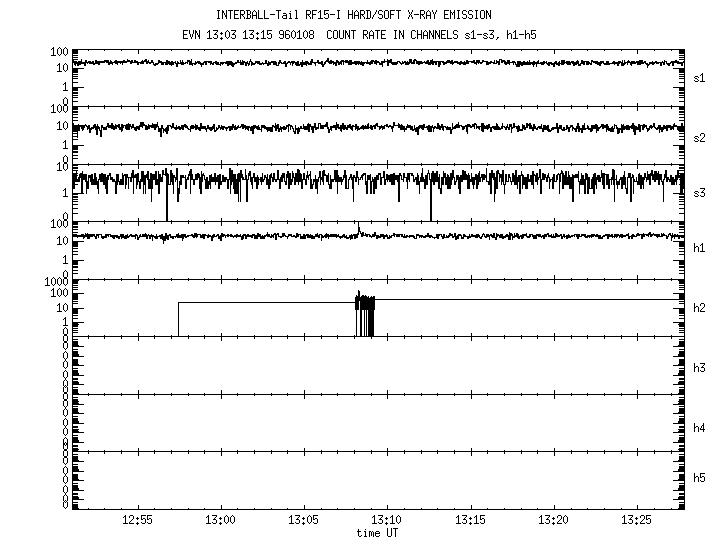Screen dimensions: 720x550
Task: Select the 13:15 time tick label
Action: click(470, 521)
